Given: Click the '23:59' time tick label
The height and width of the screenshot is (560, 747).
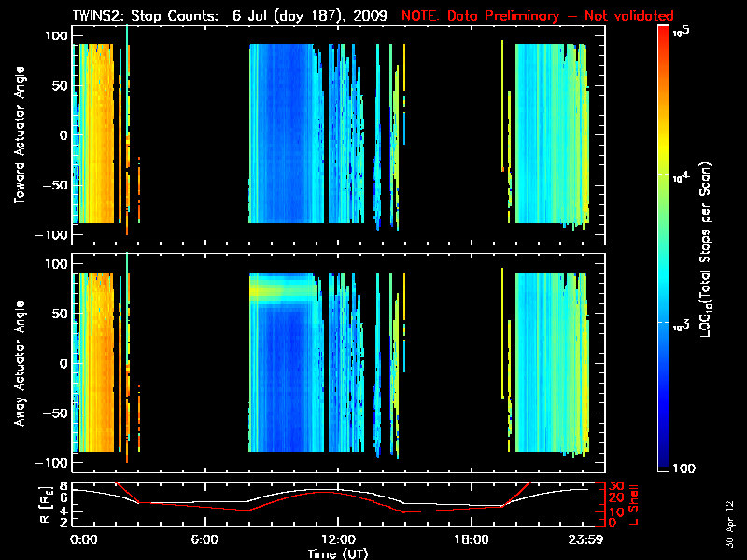Looking at the screenshot, I should 586,539.
